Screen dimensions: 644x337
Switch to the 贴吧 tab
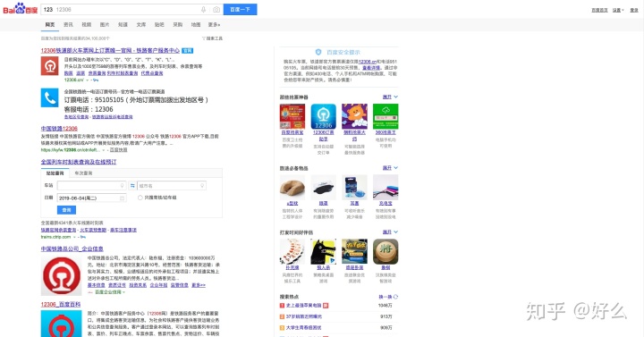pos(159,25)
